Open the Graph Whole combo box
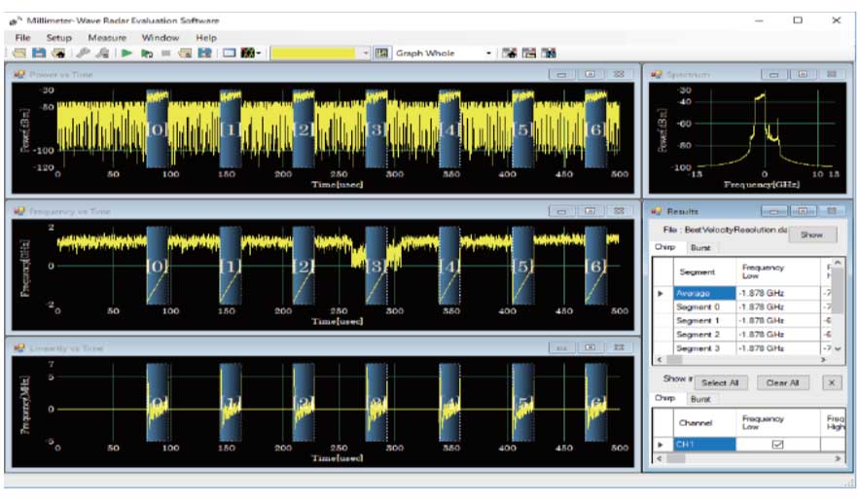Image resolution: width=860 pixels, height=504 pixels. [443, 54]
